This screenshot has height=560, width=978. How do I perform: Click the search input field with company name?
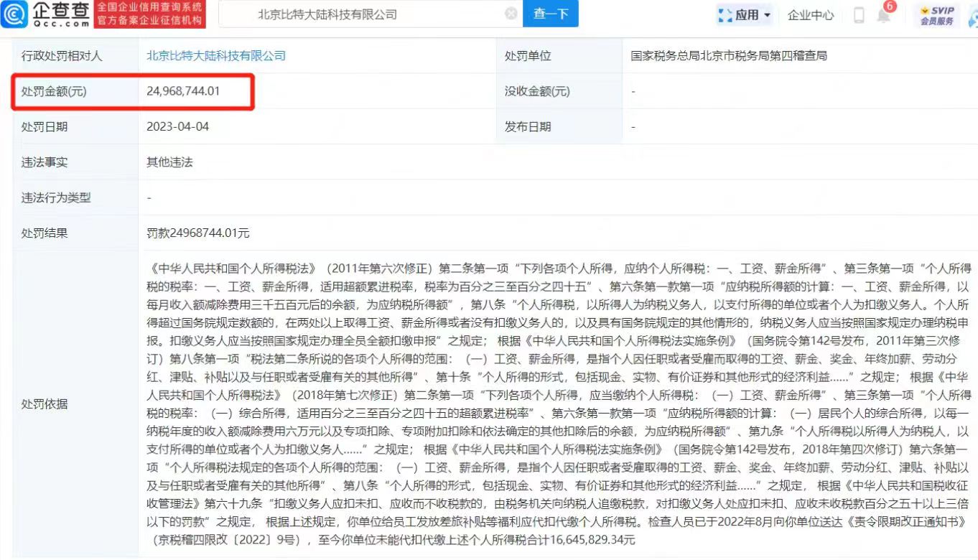pyautogui.click(x=370, y=14)
